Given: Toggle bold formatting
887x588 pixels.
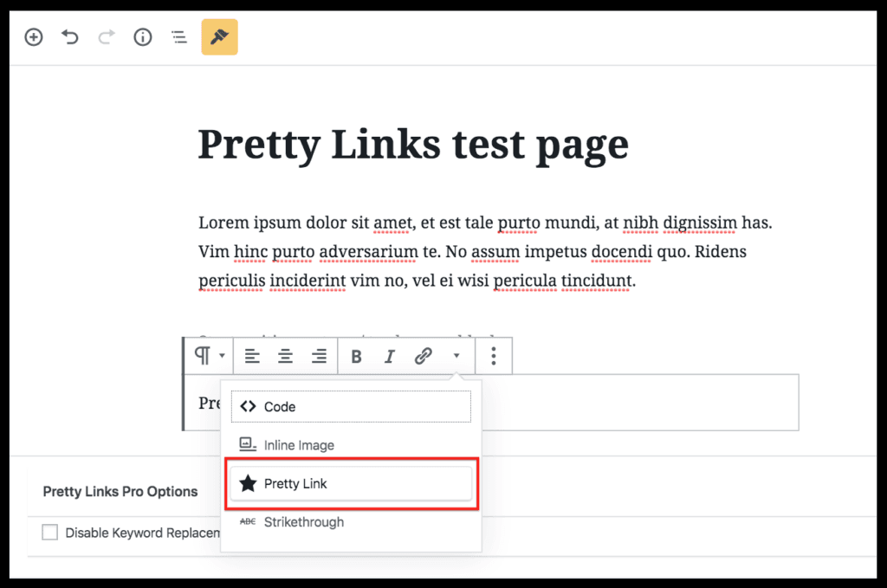Looking at the screenshot, I should [x=356, y=356].
